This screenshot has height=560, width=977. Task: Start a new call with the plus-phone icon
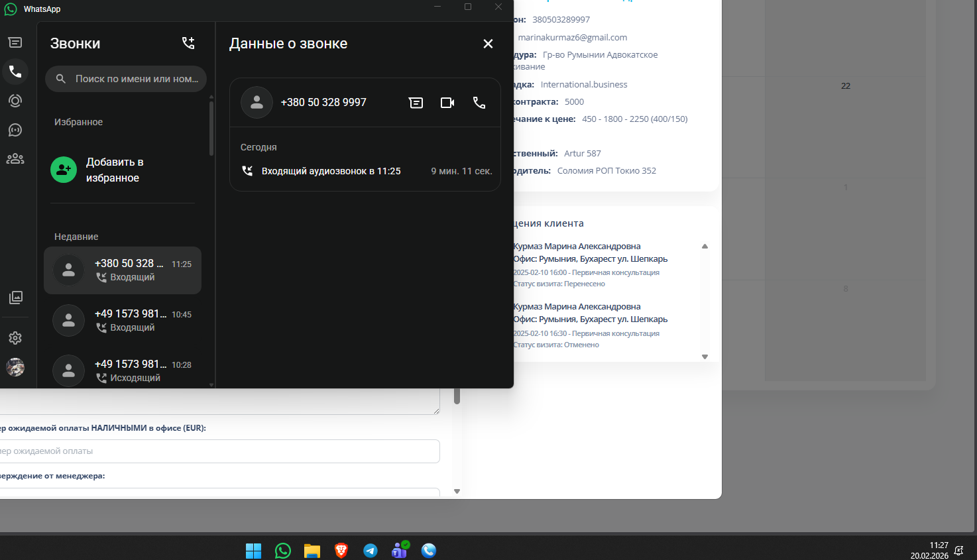(x=188, y=43)
